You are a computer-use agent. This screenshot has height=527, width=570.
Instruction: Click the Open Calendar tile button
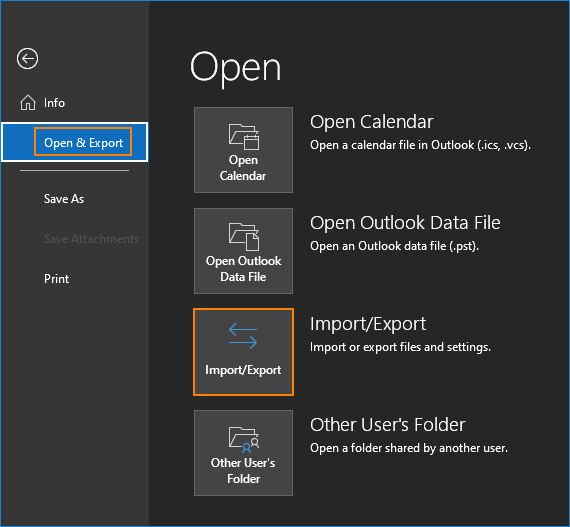pyautogui.click(x=243, y=150)
